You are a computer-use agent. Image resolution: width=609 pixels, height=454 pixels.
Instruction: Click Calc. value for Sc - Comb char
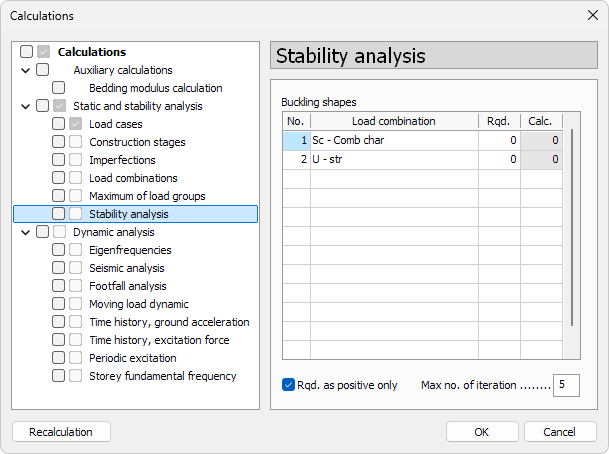pos(541,141)
